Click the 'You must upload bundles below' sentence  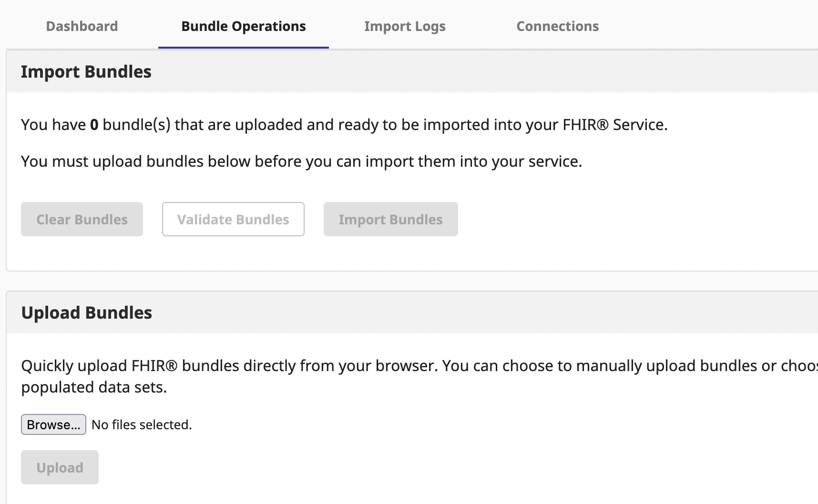click(x=191, y=161)
